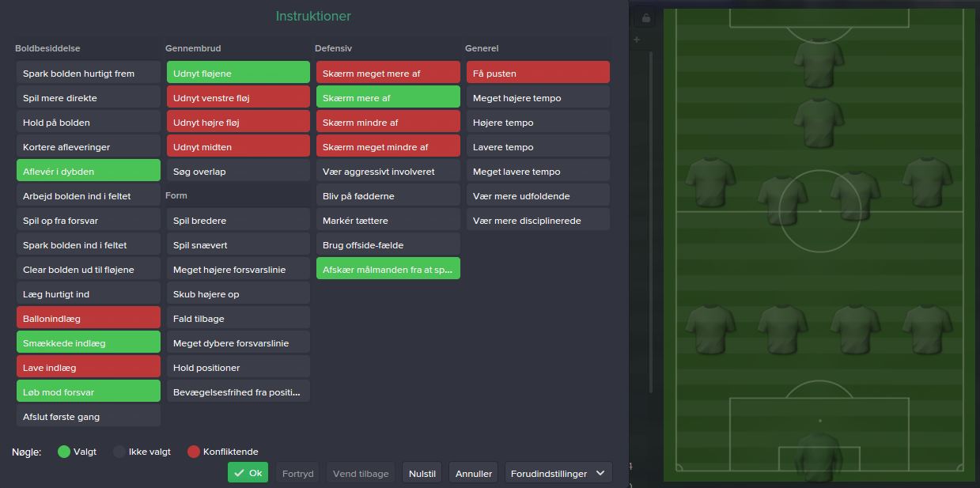
Task: Toggle Afskær målmanden fra at sp... instruction
Action: [x=388, y=269]
